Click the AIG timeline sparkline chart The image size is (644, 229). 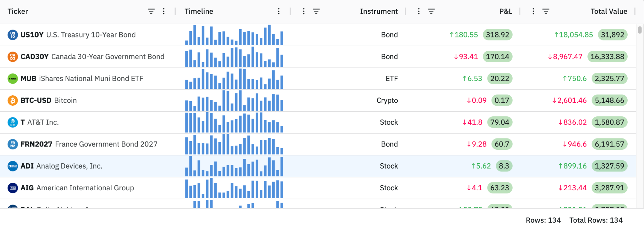[x=234, y=188]
